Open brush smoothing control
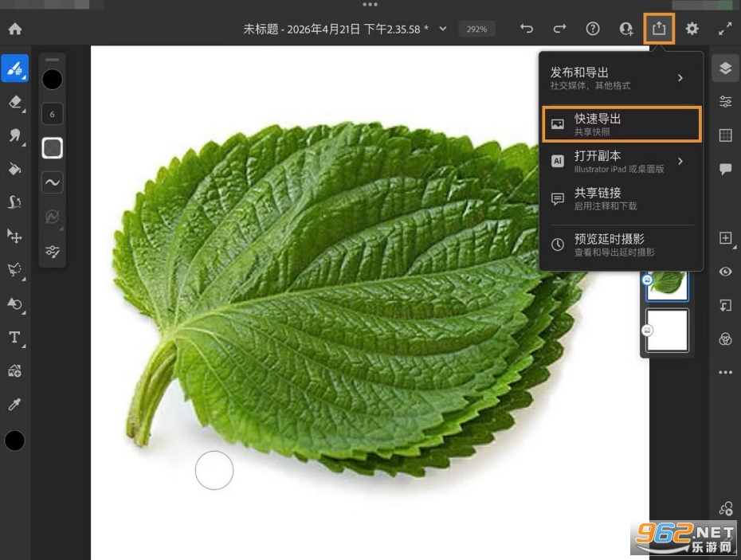 coord(52,182)
